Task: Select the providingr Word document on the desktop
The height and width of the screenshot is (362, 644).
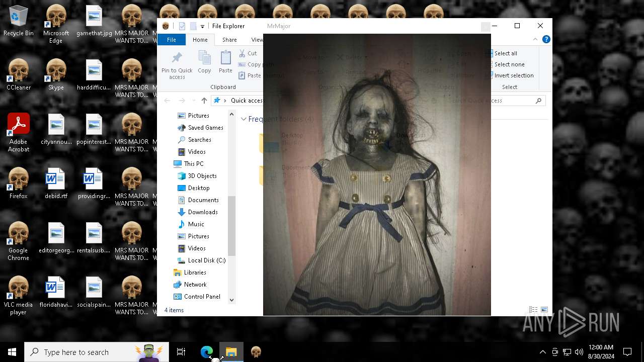Action: coord(94,184)
